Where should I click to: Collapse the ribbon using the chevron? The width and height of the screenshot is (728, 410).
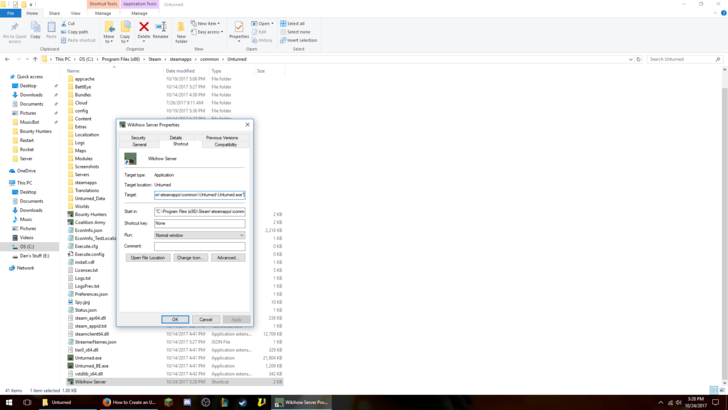715,13
